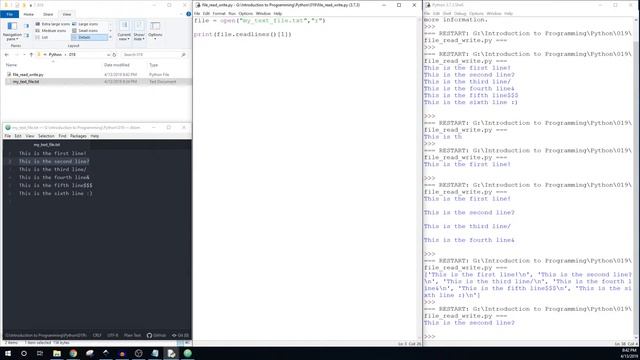Image resolution: width=640 pixels, height=360 pixels.
Task: Choose Extra large icons layout
Action: pos(53,24)
